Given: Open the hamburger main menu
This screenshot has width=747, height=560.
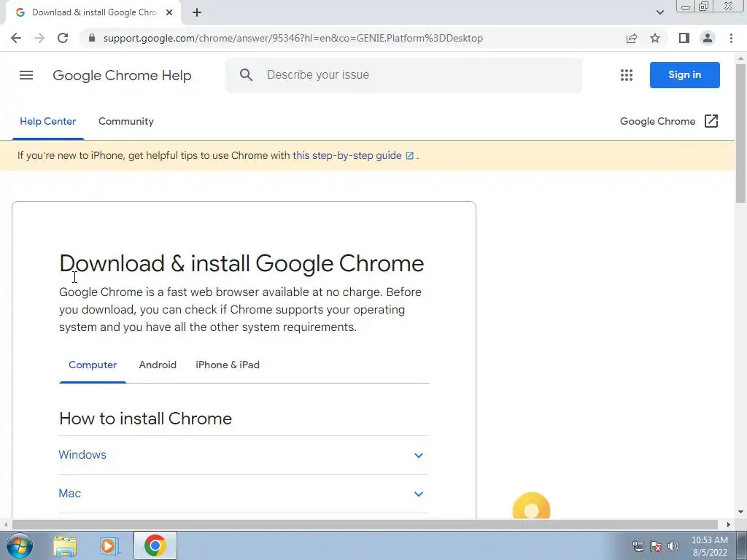Looking at the screenshot, I should click(26, 75).
